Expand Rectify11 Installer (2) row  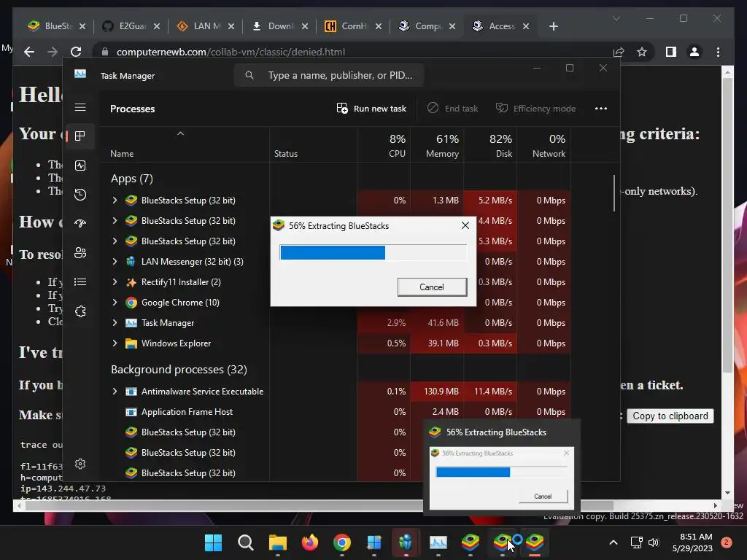click(x=115, y=282)
